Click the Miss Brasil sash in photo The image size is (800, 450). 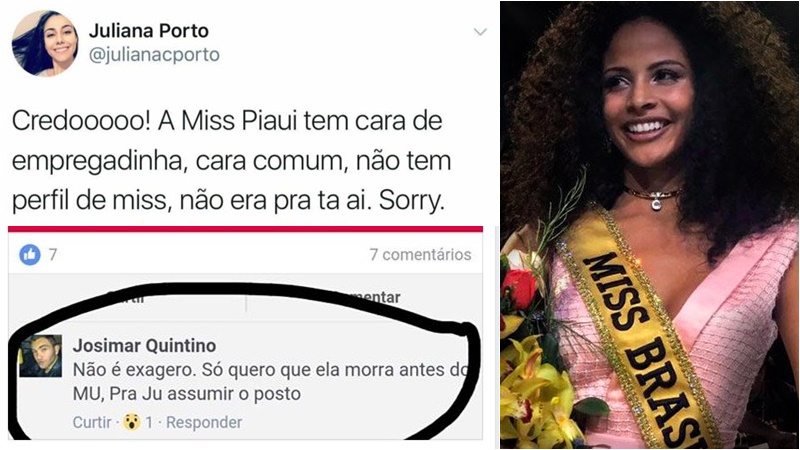pos(640,332)
